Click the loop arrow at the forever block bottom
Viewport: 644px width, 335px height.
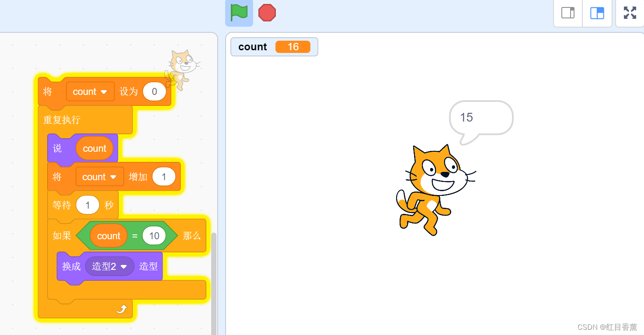coord(122,310)
